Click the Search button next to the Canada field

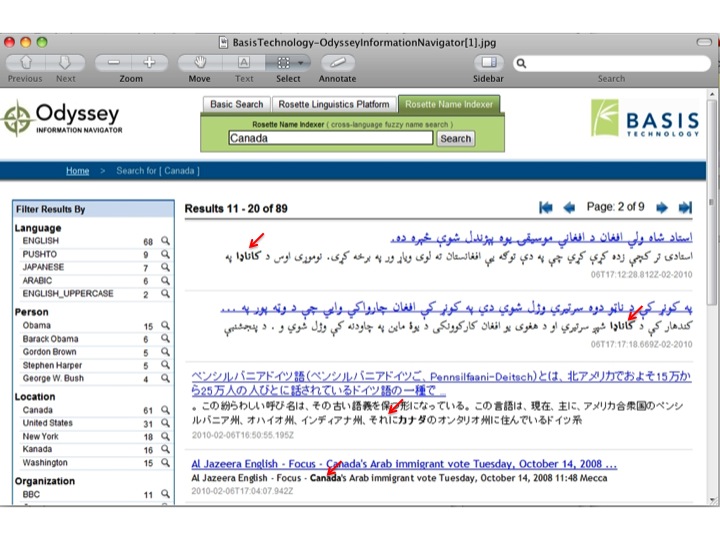click(456, 139)
